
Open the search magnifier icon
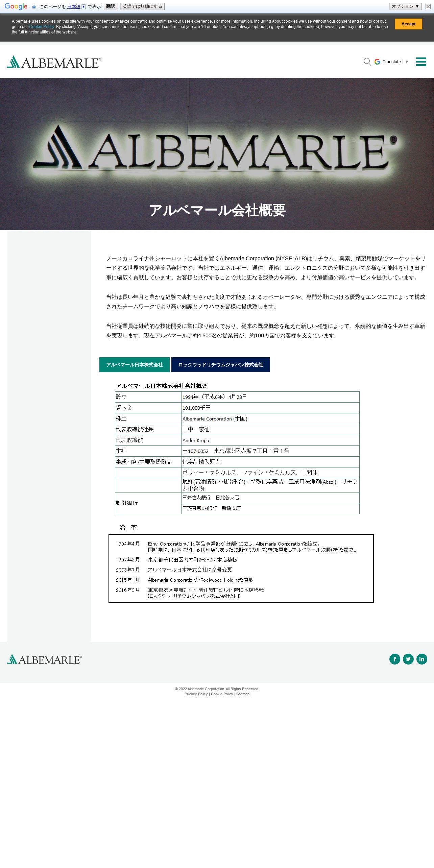point(367,62)
